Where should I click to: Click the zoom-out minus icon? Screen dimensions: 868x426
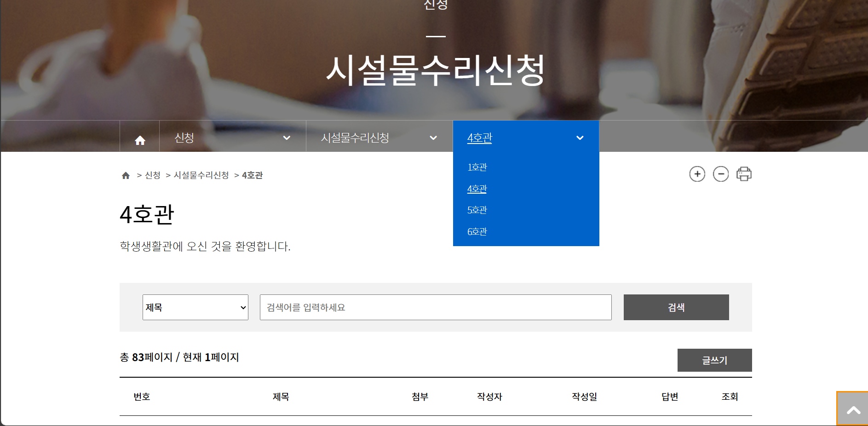[x=721, y=174]
